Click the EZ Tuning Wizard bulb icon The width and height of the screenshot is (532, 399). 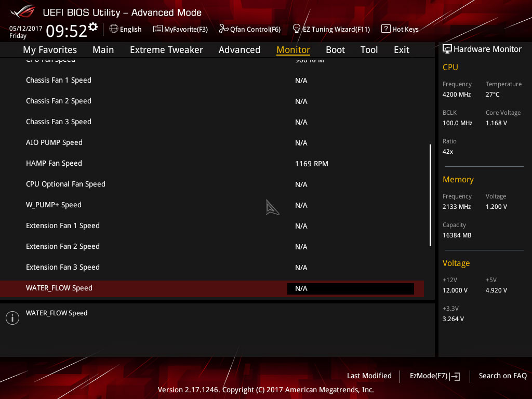tap(297, 29)
